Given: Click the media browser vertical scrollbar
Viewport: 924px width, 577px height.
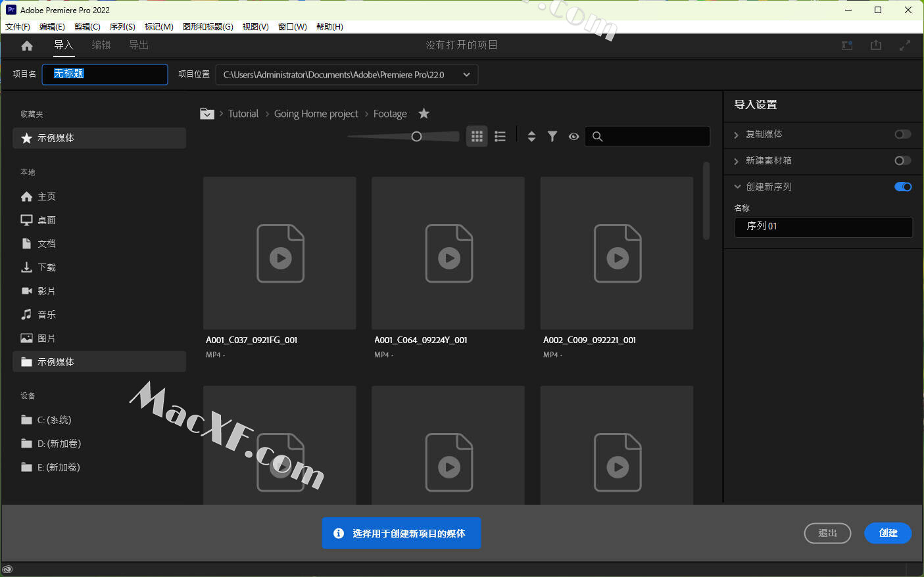Looking at the screenshot, I should coord(706,200).
